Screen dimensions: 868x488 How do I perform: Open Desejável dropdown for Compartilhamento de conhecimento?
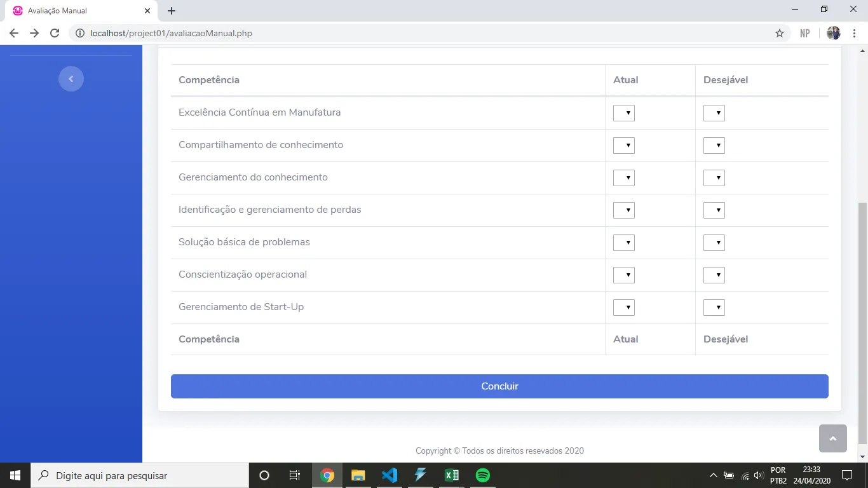click(x=714, y=146)
